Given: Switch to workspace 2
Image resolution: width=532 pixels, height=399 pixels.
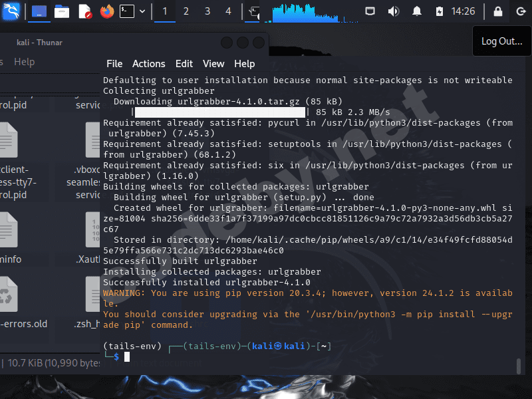Looking at the screenshot, I should (186, 11).
